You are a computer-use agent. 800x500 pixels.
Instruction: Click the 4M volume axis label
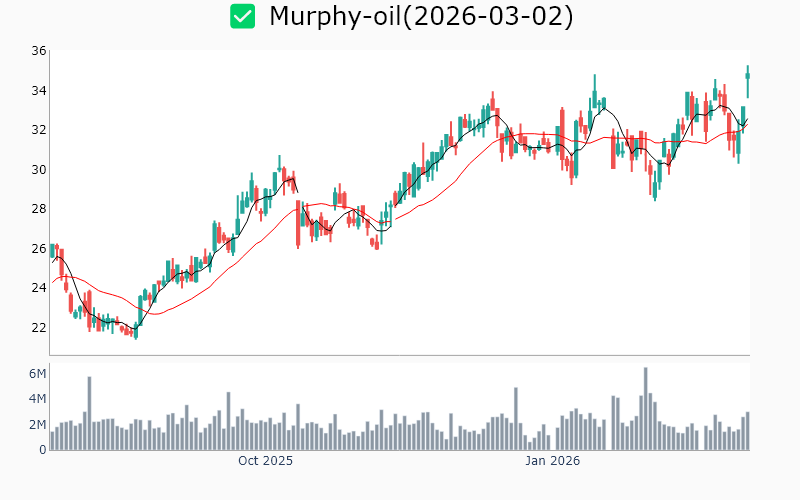36,399
